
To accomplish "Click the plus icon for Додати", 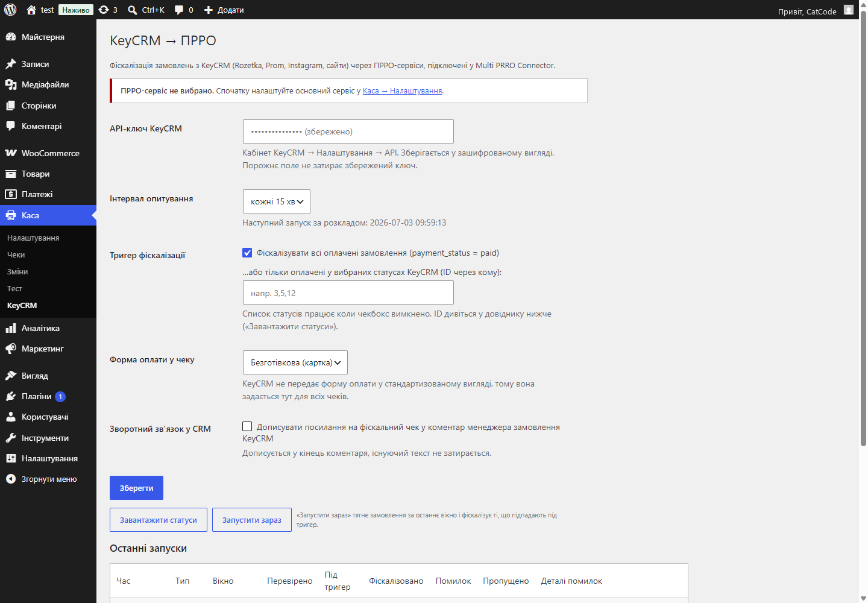I will pos(209,10).
